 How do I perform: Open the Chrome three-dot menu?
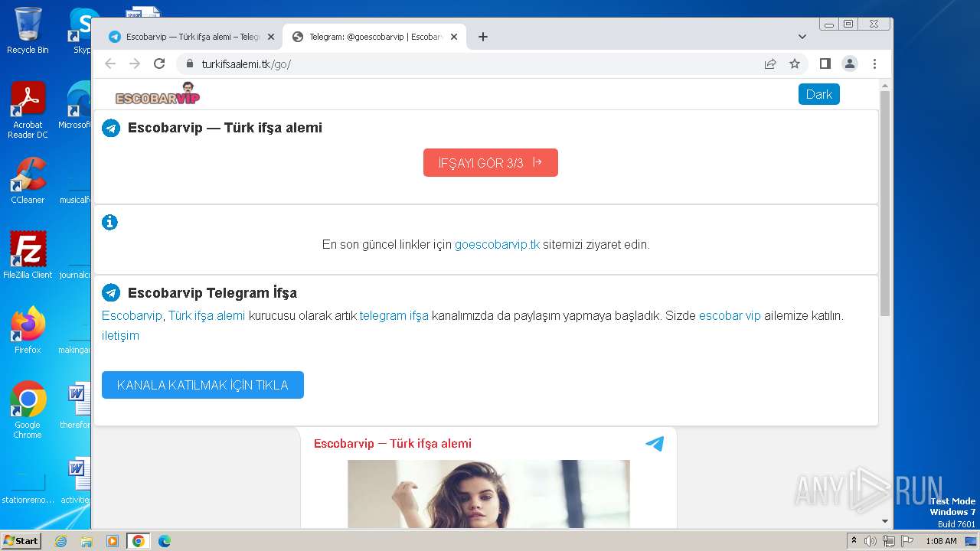(x=874, y=64)
